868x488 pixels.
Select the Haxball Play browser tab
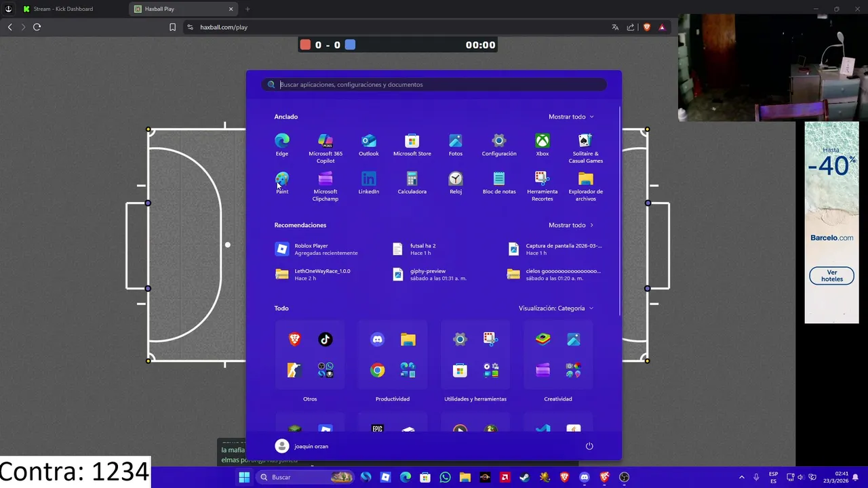(x=183, y=9)
